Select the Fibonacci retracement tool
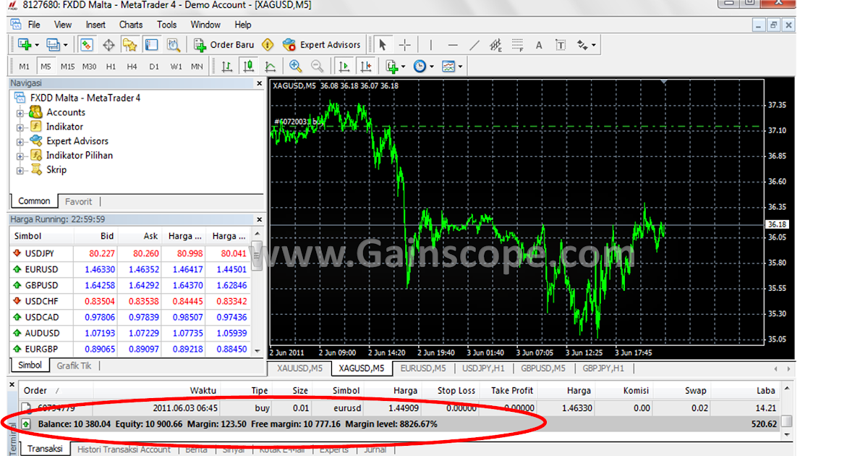Viewport: 868px width, 456px height. pyautogui.click(x=517, y=45)
